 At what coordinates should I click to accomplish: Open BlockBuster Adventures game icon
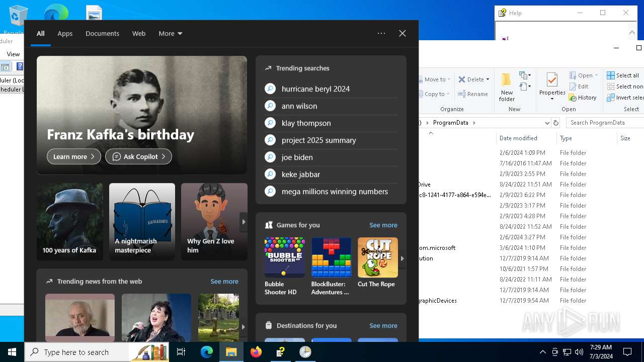[x=331, y=257]
